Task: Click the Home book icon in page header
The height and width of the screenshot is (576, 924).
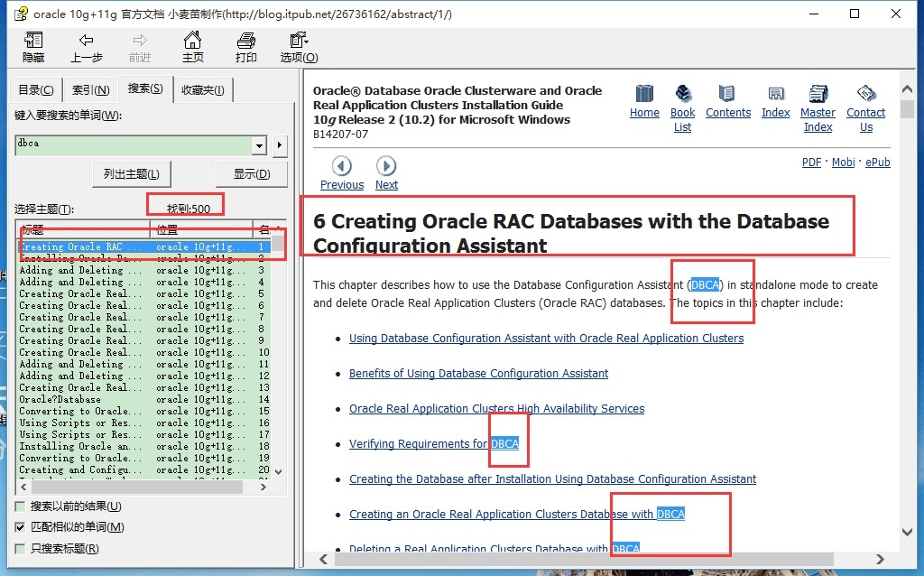Action: click(x=644, y=93)
